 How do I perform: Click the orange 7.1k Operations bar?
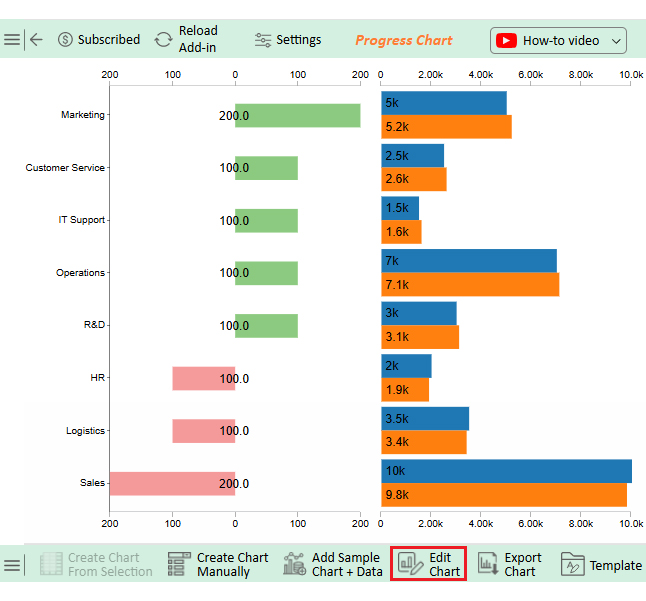click(469, 285)
